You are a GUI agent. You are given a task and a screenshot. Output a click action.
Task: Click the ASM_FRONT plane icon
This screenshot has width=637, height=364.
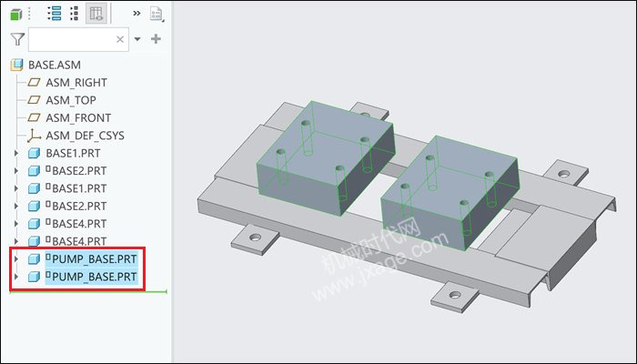[x=34, y=117]
